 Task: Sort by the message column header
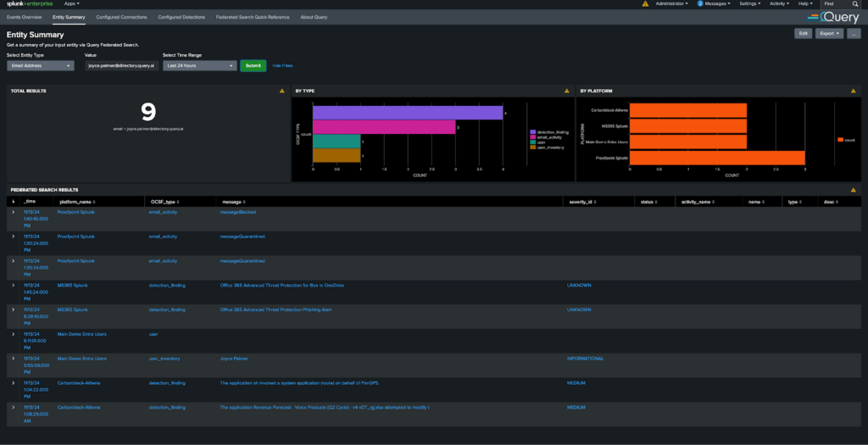tap(234, 202)
